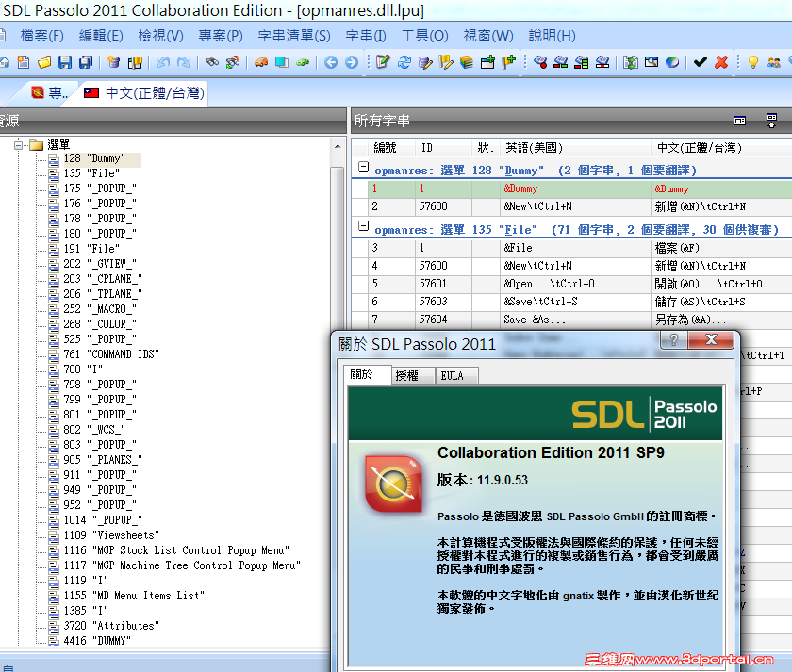Open find with the binoculars icon

[x=212, y=62]
